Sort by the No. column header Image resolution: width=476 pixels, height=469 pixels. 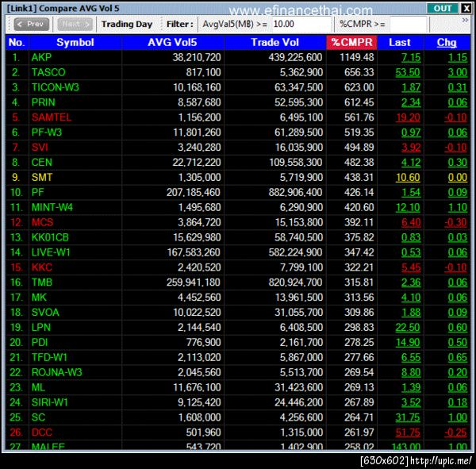coord(17,43)
